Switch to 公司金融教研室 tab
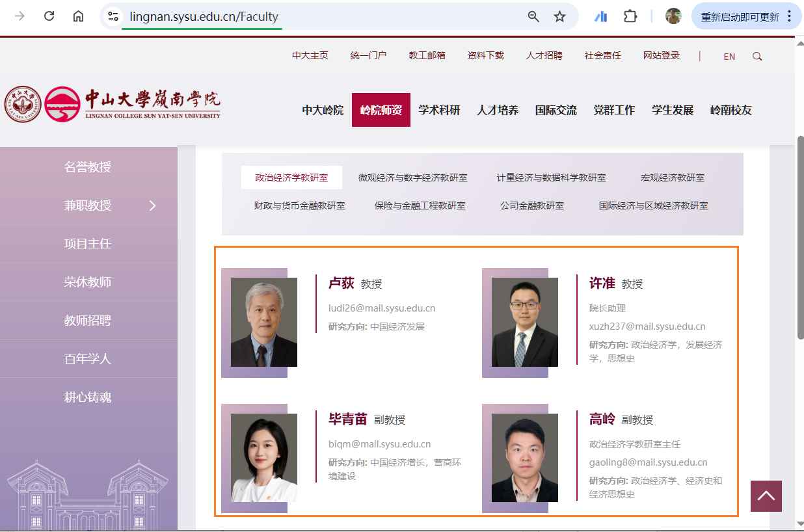 click(x=531, y=206)
